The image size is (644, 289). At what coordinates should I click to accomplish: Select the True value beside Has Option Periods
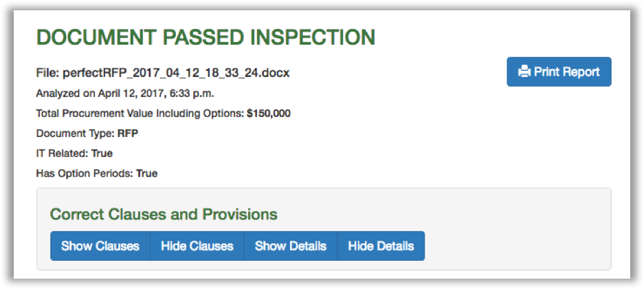pos(146,173)
